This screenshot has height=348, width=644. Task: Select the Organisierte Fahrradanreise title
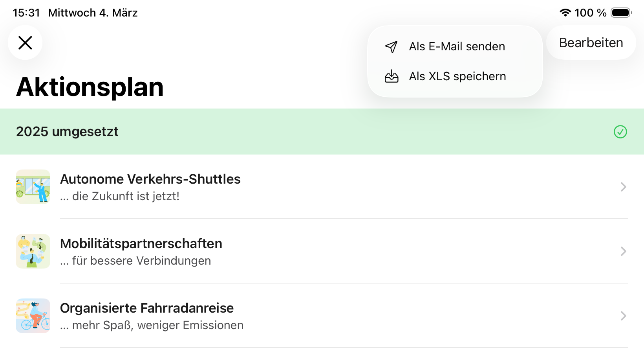coord(146,308)
